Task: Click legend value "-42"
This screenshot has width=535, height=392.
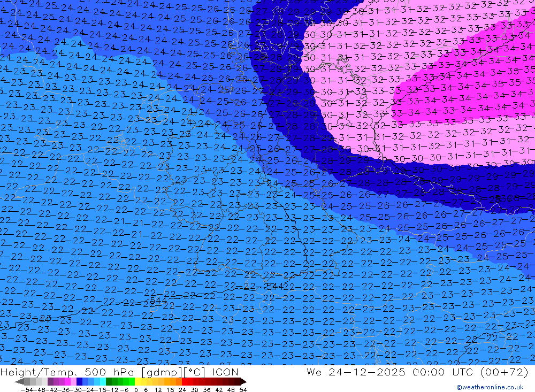Action: 52,390
